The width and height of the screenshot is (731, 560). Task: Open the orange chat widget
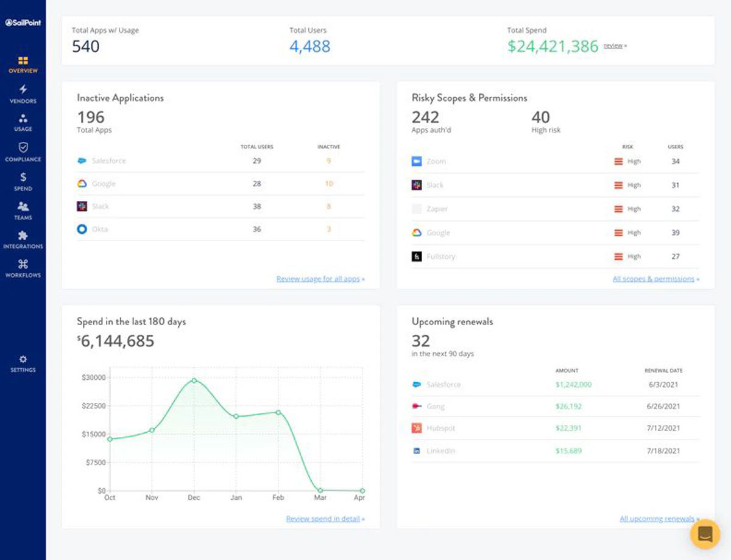(x=705, y=534)
